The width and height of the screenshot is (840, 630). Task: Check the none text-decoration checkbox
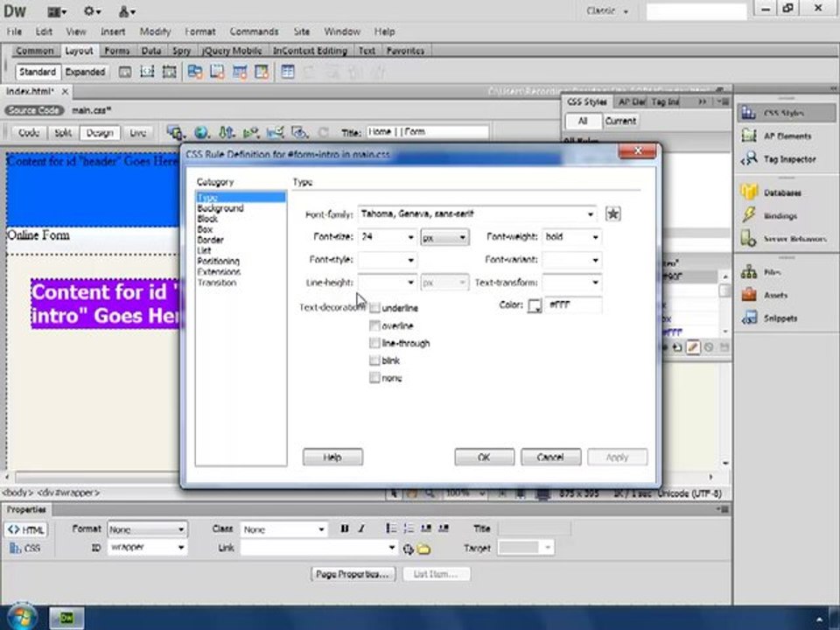coord(374,378)
